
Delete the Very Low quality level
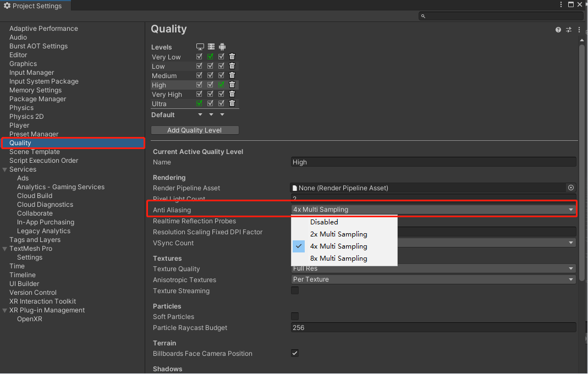(232, 57)
